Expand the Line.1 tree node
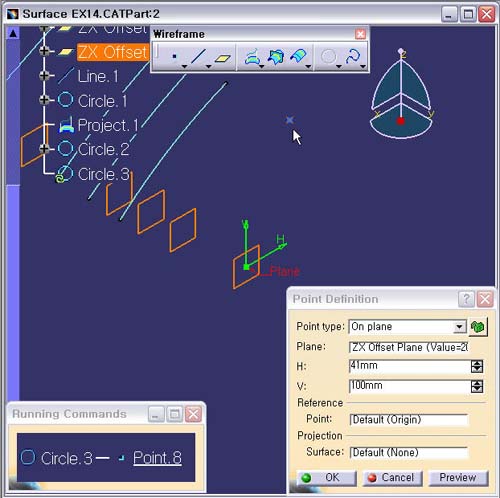500x498 pixels. coord(44,76)
